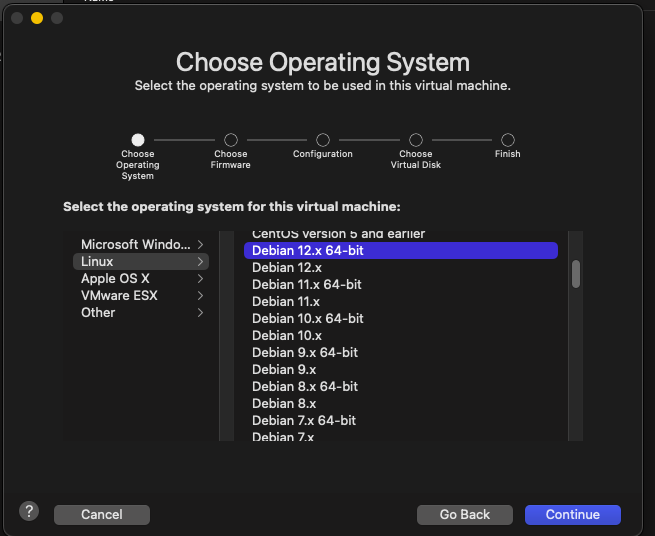Expand the Microsoft Windows category chevron

tap(201, 244)
